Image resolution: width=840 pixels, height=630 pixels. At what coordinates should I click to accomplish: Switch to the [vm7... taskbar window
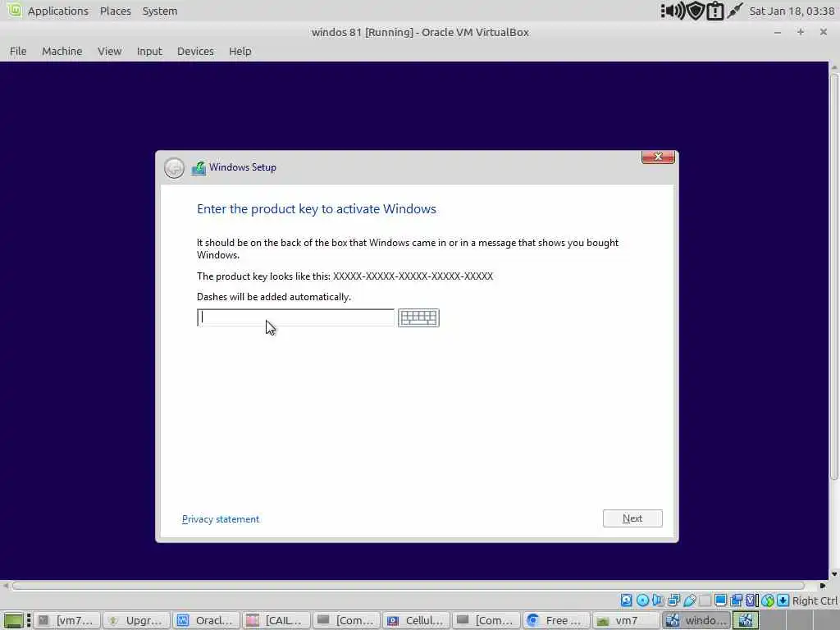coord(67,620)
